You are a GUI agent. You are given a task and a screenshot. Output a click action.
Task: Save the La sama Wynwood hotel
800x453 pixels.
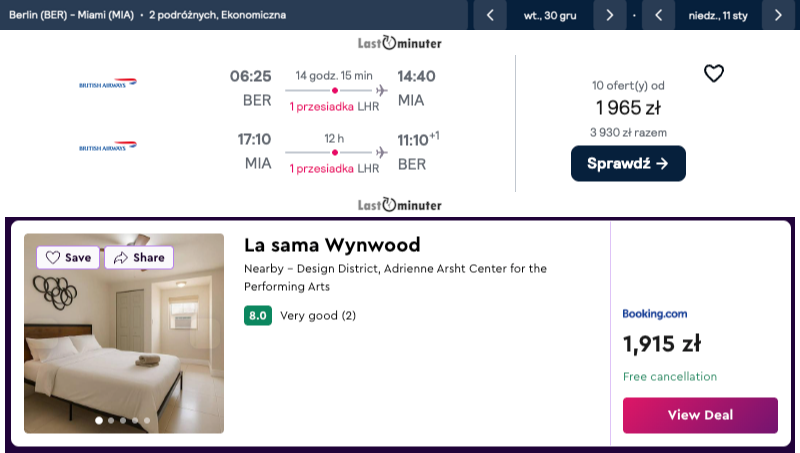[x=68, y=257]
